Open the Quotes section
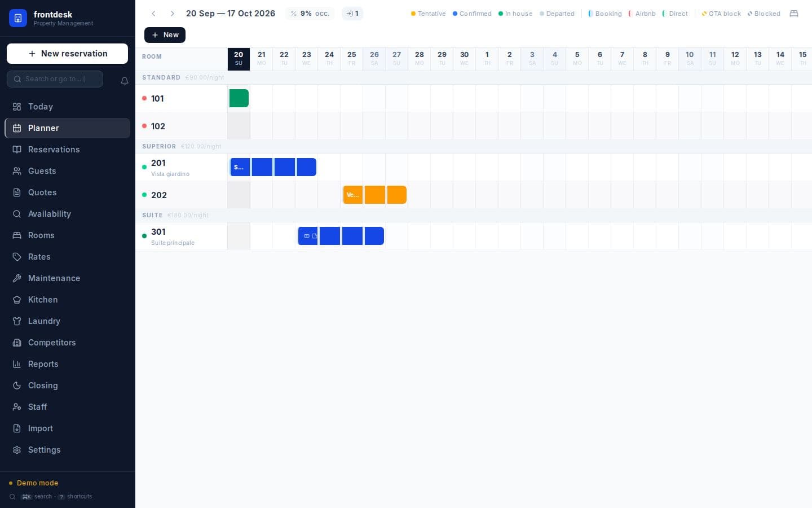The width and height of the screenshot is (812, 508). (67, 192)
